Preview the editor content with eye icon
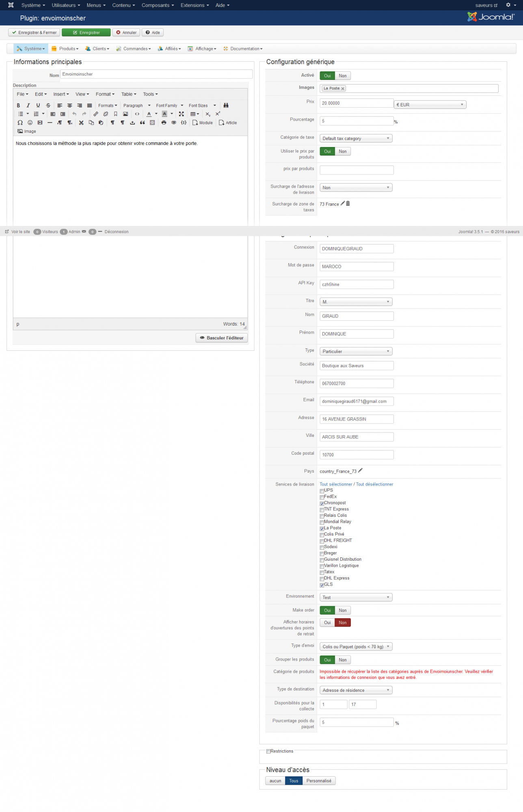 pyautogui.click(x=174, y=123)
